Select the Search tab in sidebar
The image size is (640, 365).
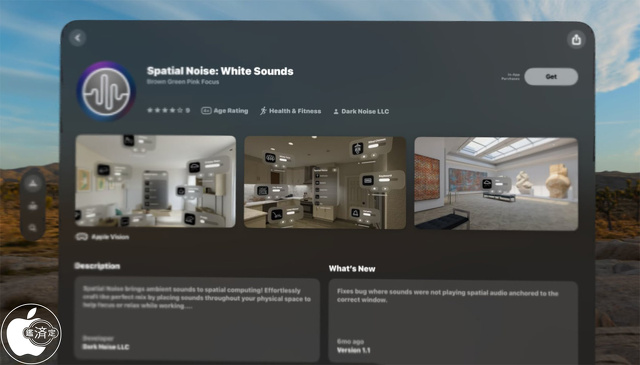(x=33, y=228)
